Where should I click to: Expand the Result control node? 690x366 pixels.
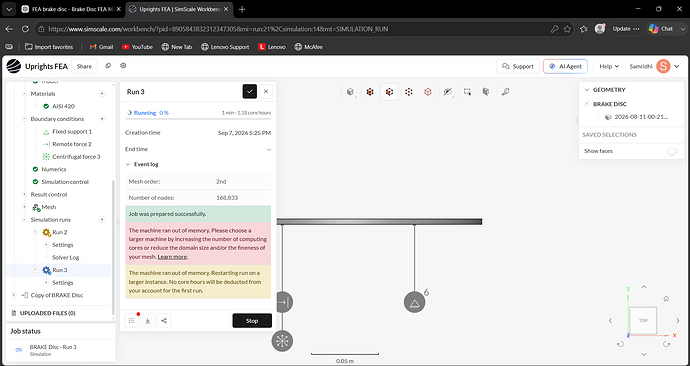coord(25,194)
